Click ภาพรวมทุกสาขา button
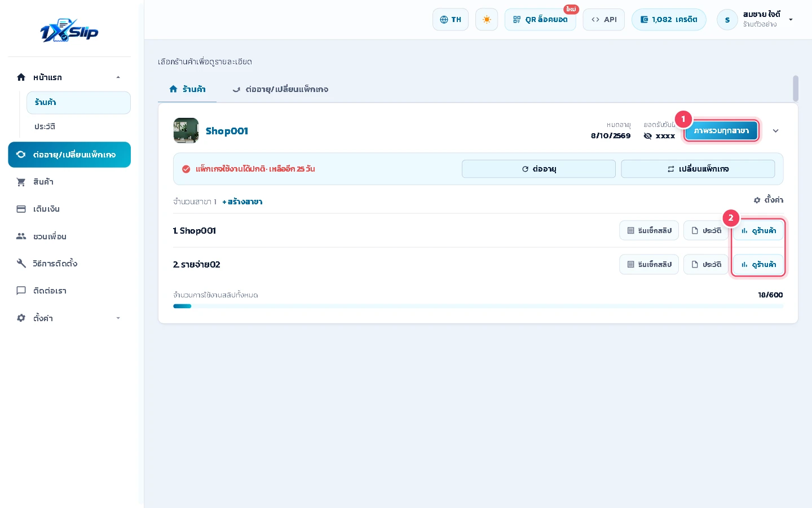The width and height of the screenshot is (812, 508). coord(722,131)
